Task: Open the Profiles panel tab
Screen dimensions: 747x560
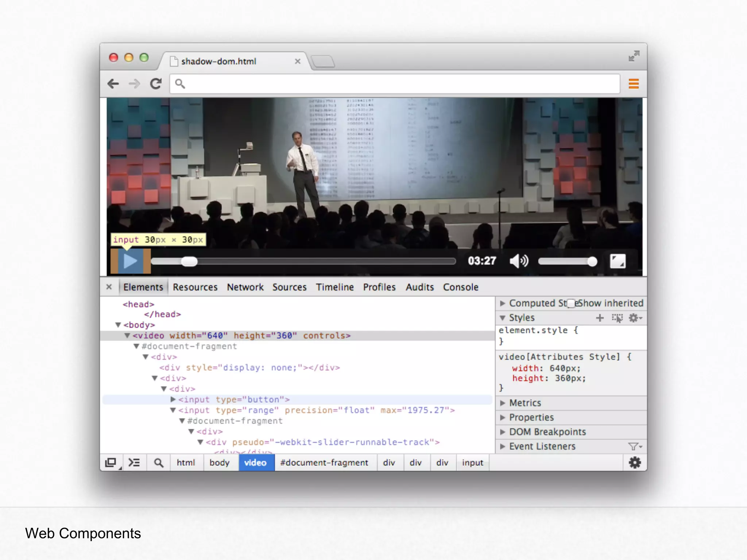Action: 379,287
